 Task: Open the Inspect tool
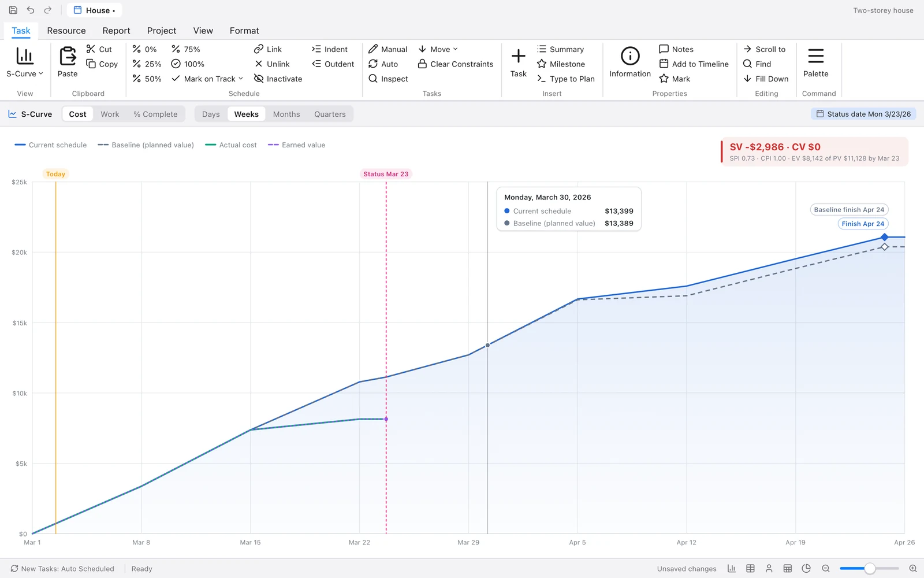388,79
